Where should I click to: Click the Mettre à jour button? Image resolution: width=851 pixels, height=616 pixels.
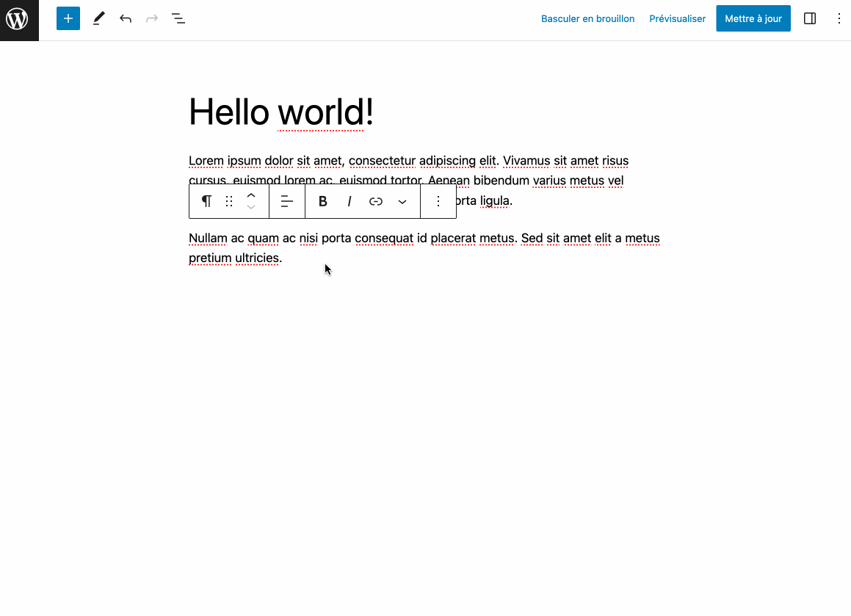[x=753, y=19]
